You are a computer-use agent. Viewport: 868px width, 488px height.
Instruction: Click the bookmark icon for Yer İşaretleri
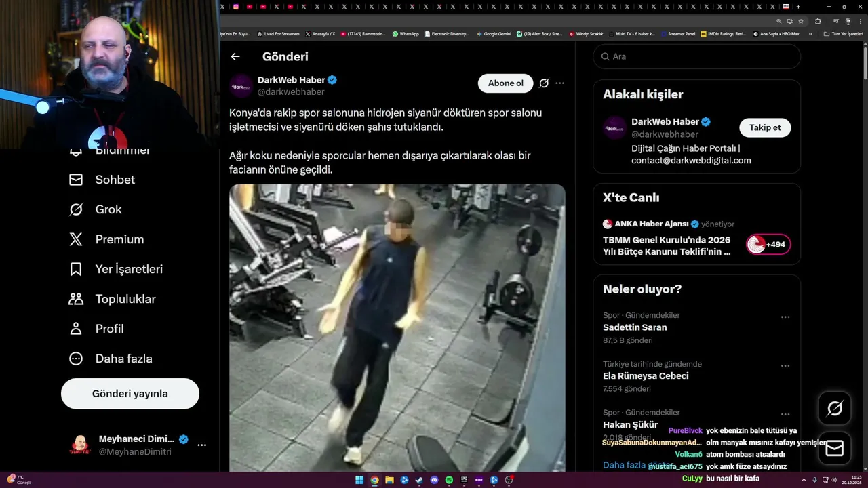tap(76, 269)
